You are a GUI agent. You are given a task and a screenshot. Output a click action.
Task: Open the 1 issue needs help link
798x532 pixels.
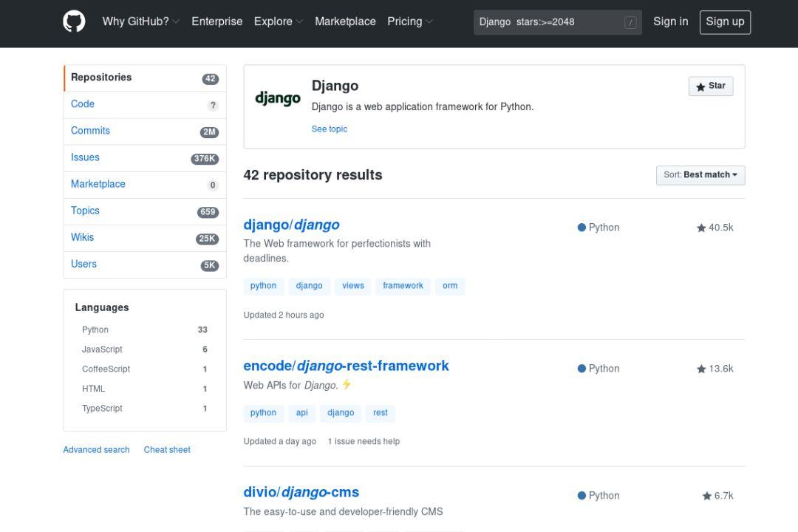pos(364,441)
